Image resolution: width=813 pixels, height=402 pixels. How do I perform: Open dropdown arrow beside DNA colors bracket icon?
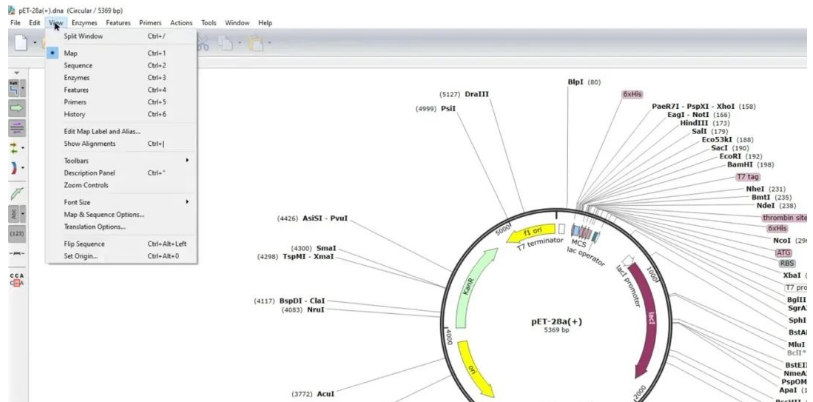(23, 168)
